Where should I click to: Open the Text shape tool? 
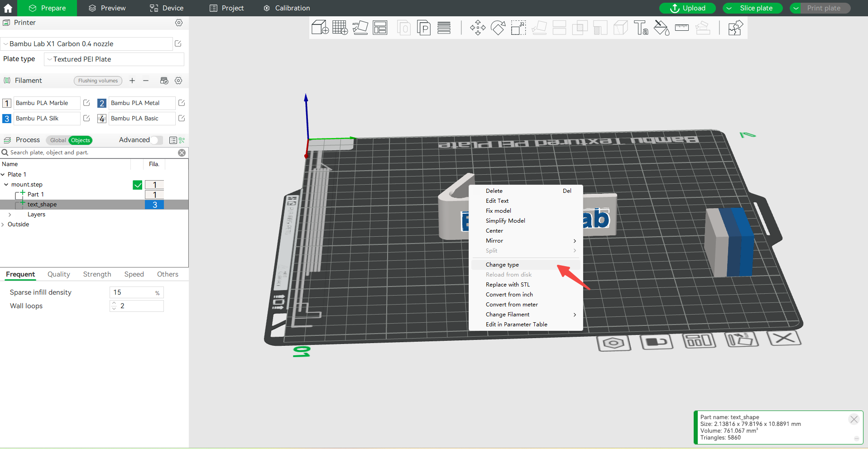point(641,28)
